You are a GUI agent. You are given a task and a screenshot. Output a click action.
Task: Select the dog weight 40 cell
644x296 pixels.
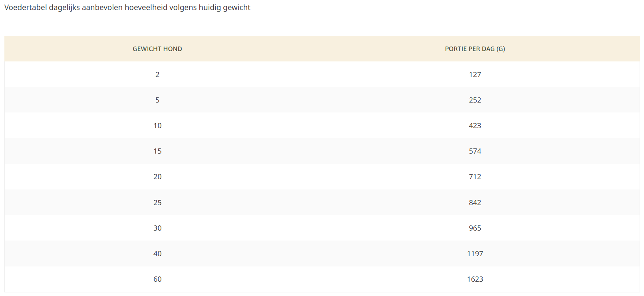[x=157, y=254]
